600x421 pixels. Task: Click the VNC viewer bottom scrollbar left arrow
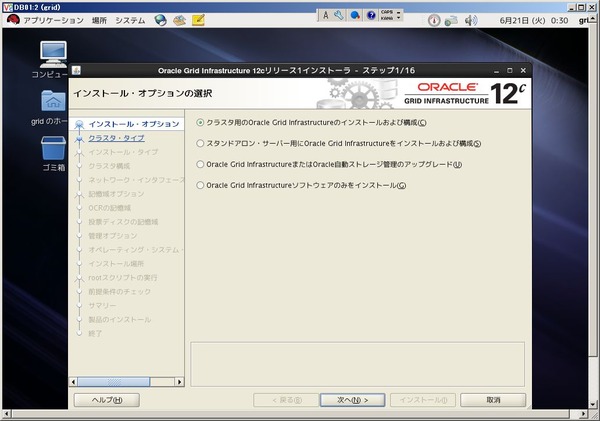6,414
